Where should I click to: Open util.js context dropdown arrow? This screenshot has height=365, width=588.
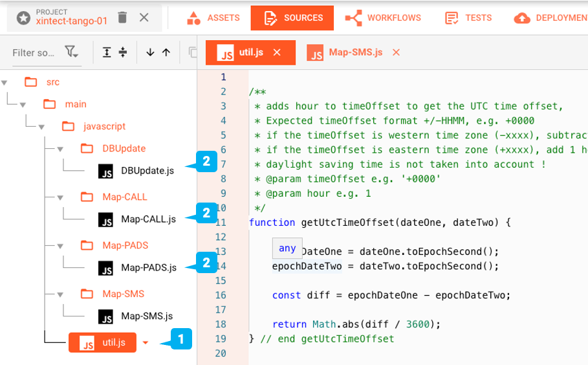(146, 343)
